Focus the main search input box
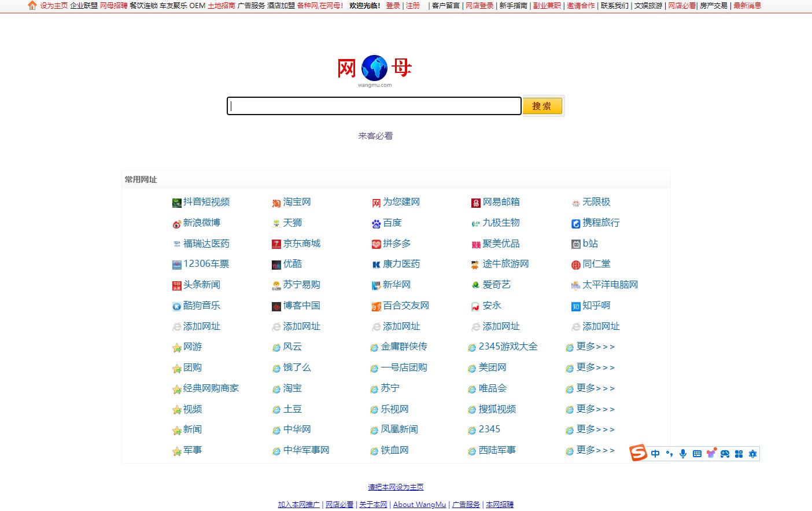 (x=374, y=106)
